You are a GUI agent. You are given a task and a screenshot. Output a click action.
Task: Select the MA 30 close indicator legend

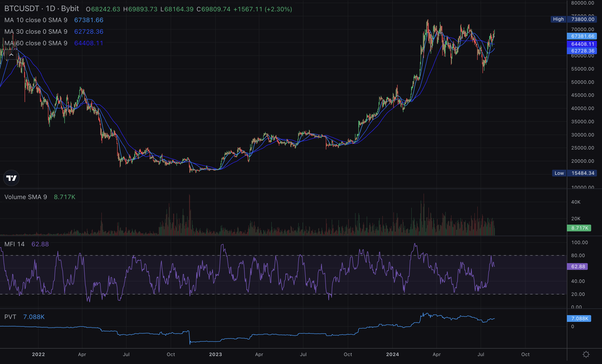36,32
